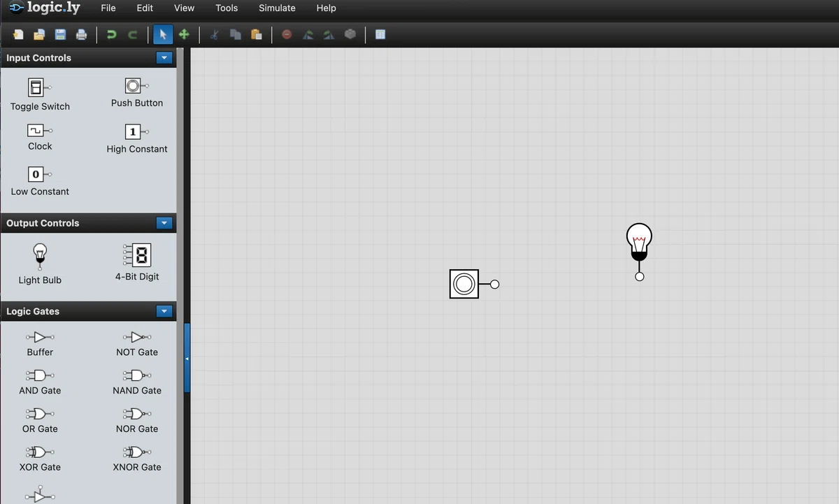Click the canvas light bulb input pin
Screen dimensions: 839x504
click(x=639, y=277)
